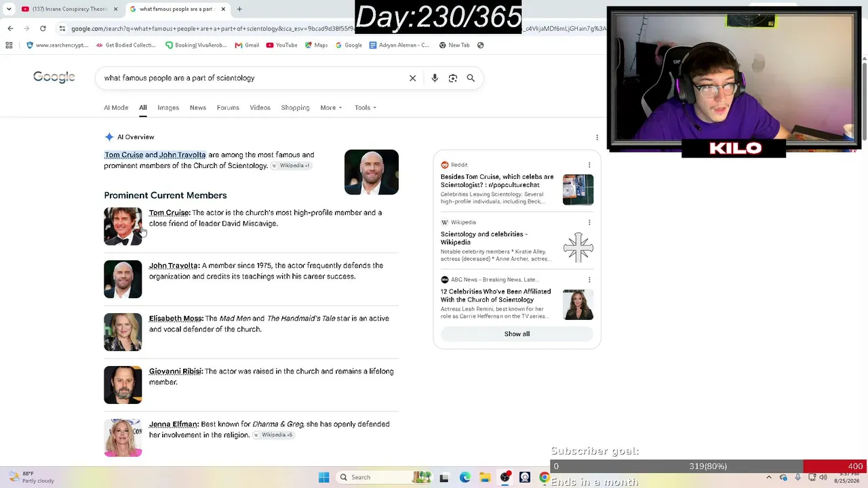Image resolution: width=868 pixels, height=488 pixels.
Task: Clear the Google search query
Action: (412, 78)
